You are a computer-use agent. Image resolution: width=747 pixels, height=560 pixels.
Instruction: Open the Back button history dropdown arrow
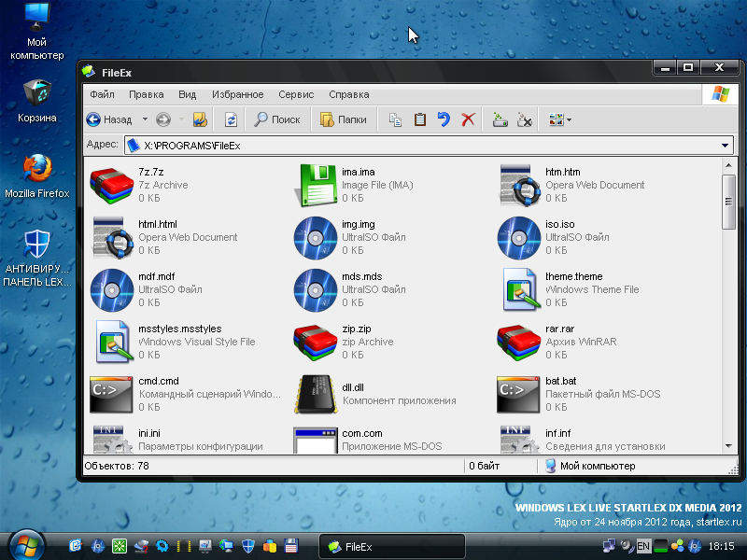click(x=145, y=119)
